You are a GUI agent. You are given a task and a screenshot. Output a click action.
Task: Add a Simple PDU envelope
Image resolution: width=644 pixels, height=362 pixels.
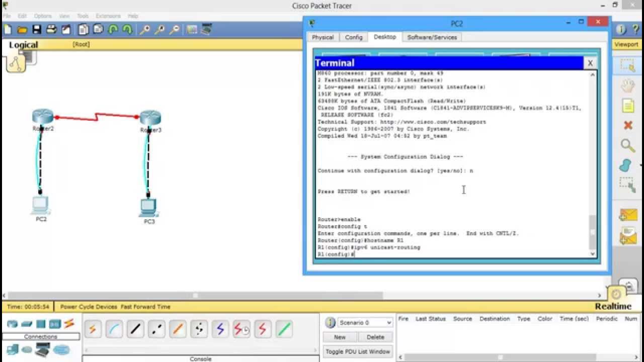(x=628, y=215)
